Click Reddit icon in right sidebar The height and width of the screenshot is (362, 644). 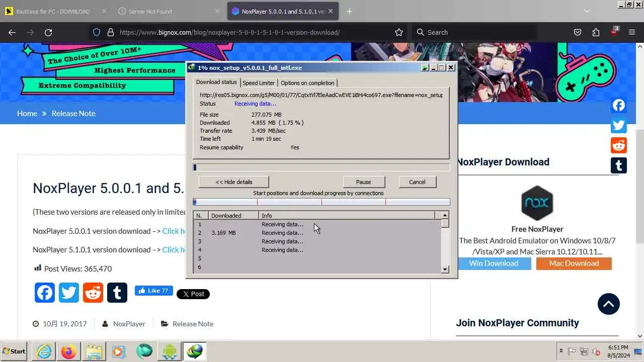point(619,145)
